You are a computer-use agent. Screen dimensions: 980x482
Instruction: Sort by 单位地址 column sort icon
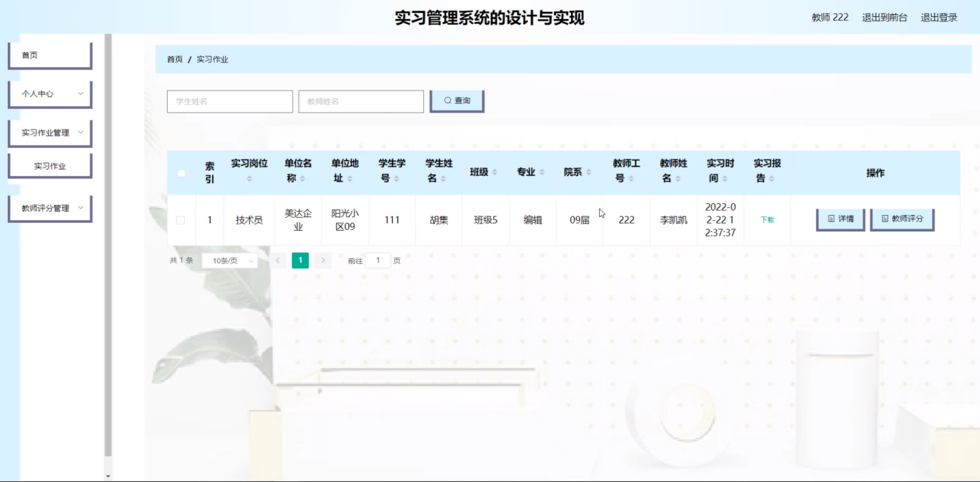point(350,179)
